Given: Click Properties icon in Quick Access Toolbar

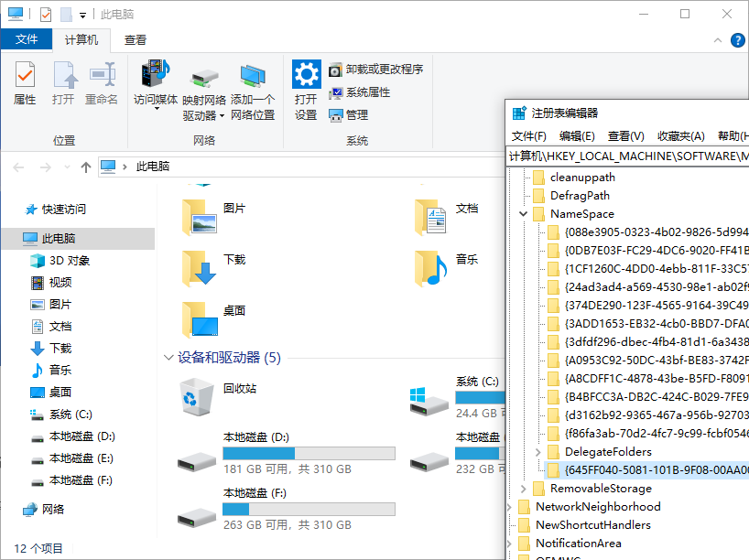Looking at the screenshot, I should tap(46, 15).
